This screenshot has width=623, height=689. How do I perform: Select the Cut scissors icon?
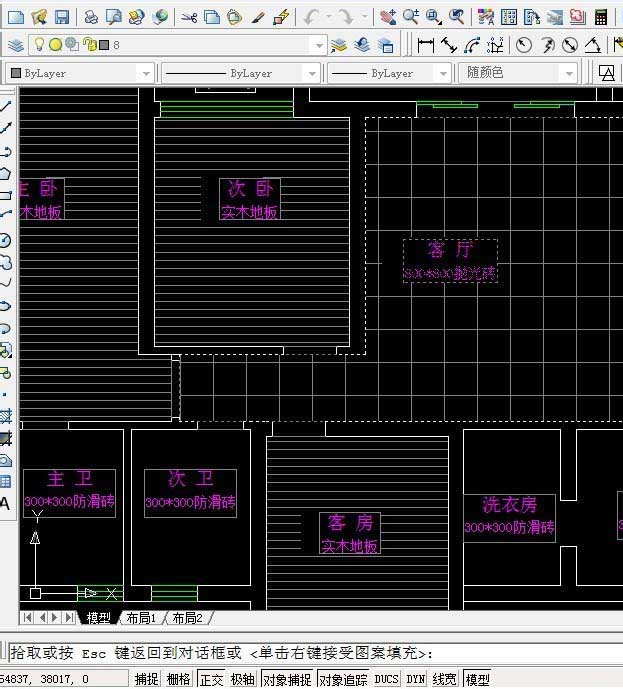pyautogui.click(x=188, y=17)
